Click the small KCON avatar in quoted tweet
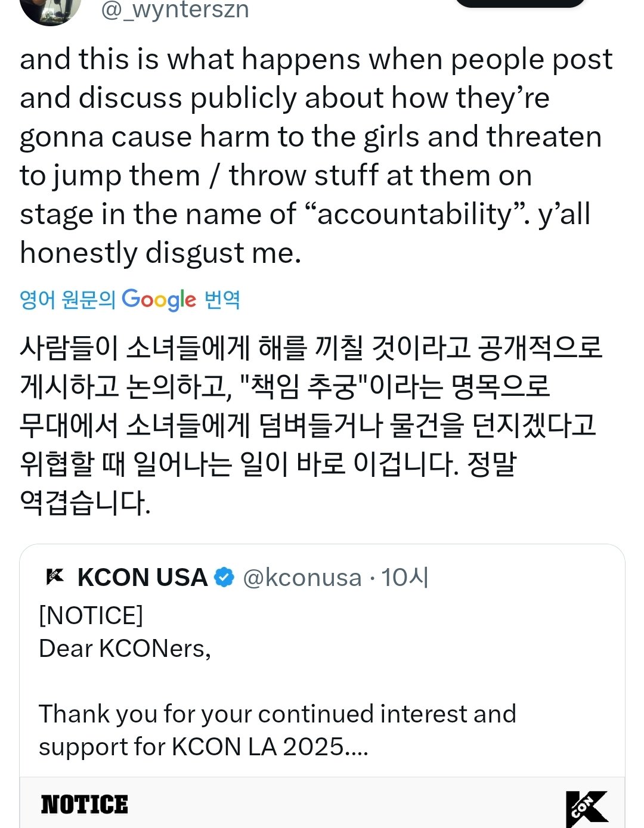Image resolution: width=644 pixels, height=828 pixels. [55, 576]
